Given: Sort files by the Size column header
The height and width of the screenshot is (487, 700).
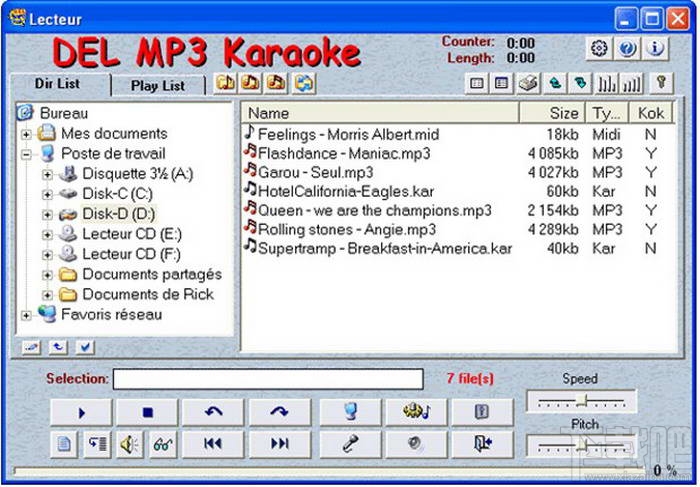Looking at the screenshot, I should [553, 113].
